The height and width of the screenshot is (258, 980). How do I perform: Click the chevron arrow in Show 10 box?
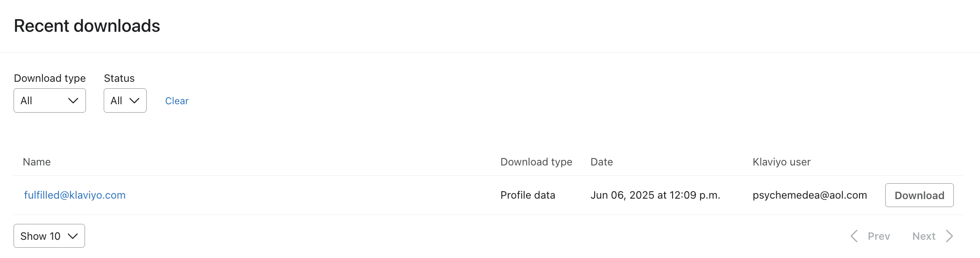(72, 236)
